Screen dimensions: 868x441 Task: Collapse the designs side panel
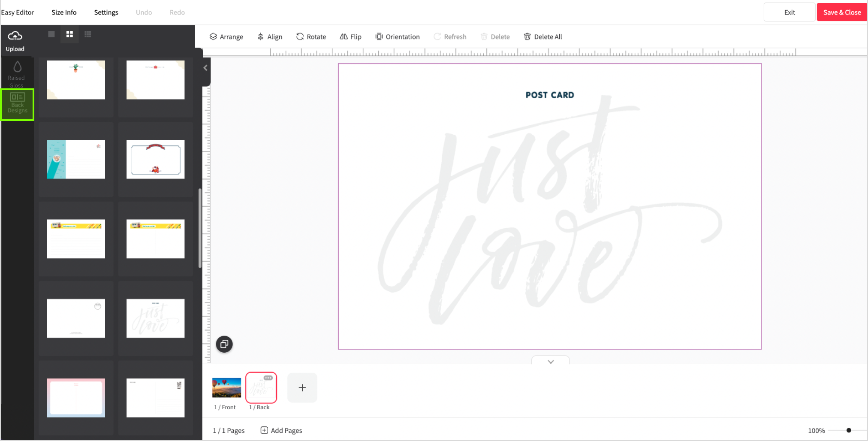click(x=205, y=68)
